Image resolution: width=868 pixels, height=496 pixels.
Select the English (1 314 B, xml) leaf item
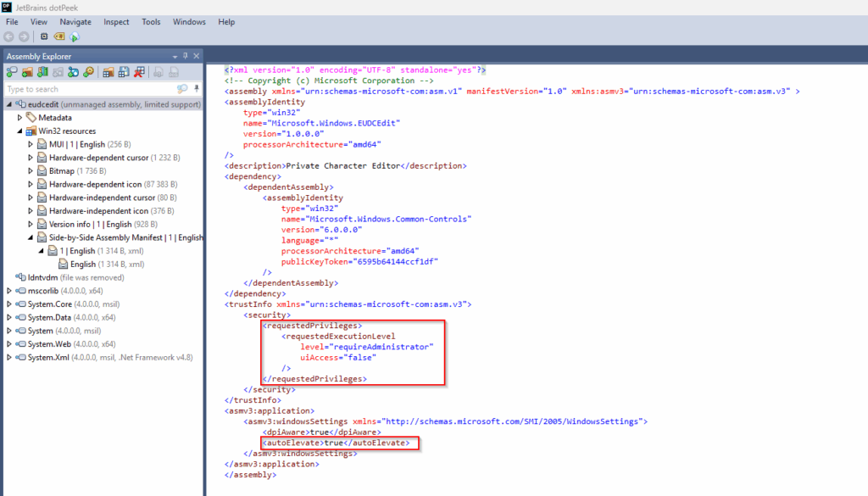click(108, 264)
